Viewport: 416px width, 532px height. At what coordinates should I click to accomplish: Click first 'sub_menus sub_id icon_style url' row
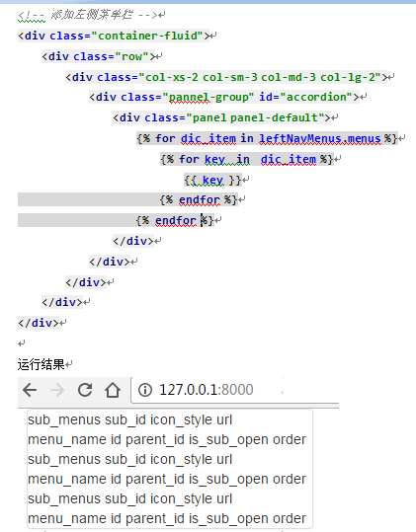(x=129, y=420)
